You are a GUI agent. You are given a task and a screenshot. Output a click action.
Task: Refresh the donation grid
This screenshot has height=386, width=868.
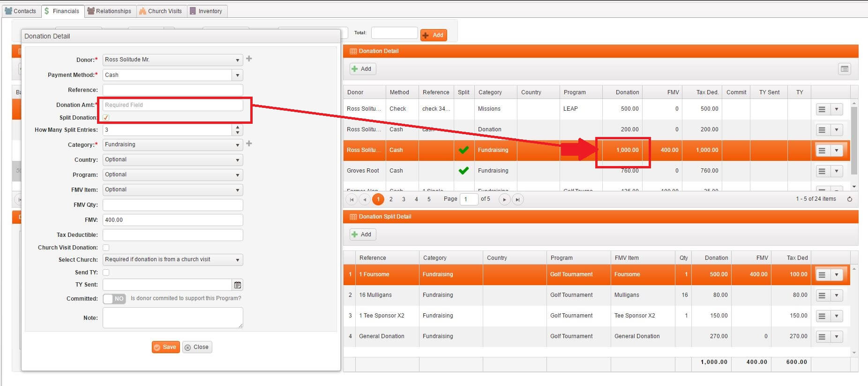849,199
